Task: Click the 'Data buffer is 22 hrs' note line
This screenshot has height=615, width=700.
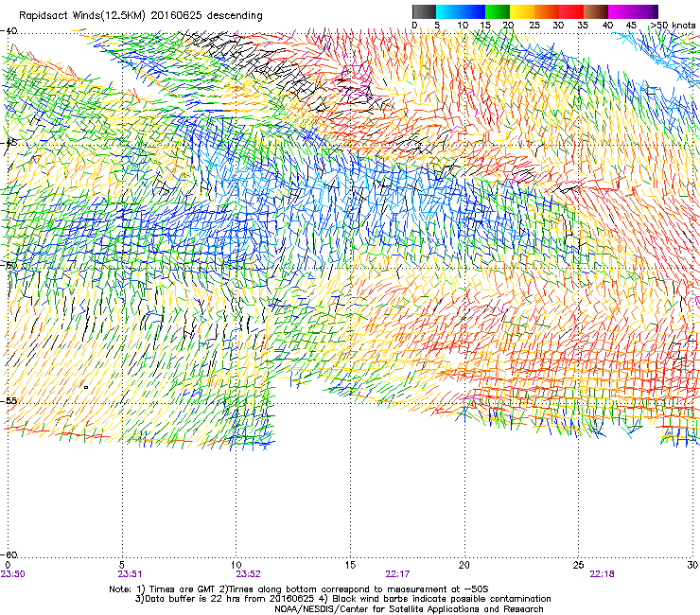Action: click(x=342, y=599)
